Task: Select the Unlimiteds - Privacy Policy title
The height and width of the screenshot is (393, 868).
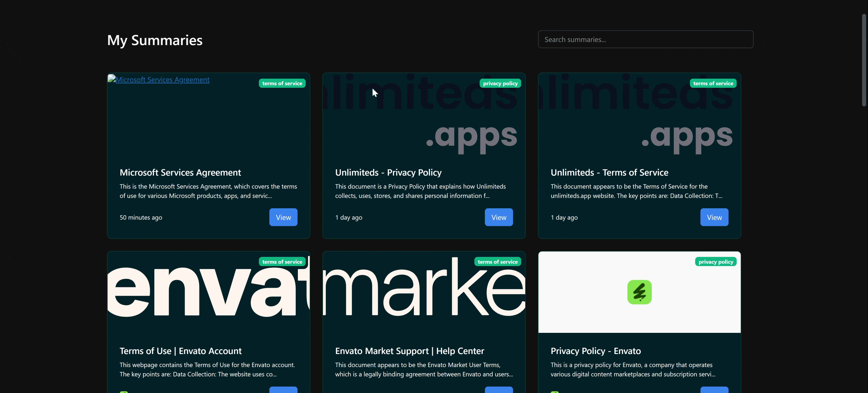Action: pyautogui.click(x=388, y=173)
